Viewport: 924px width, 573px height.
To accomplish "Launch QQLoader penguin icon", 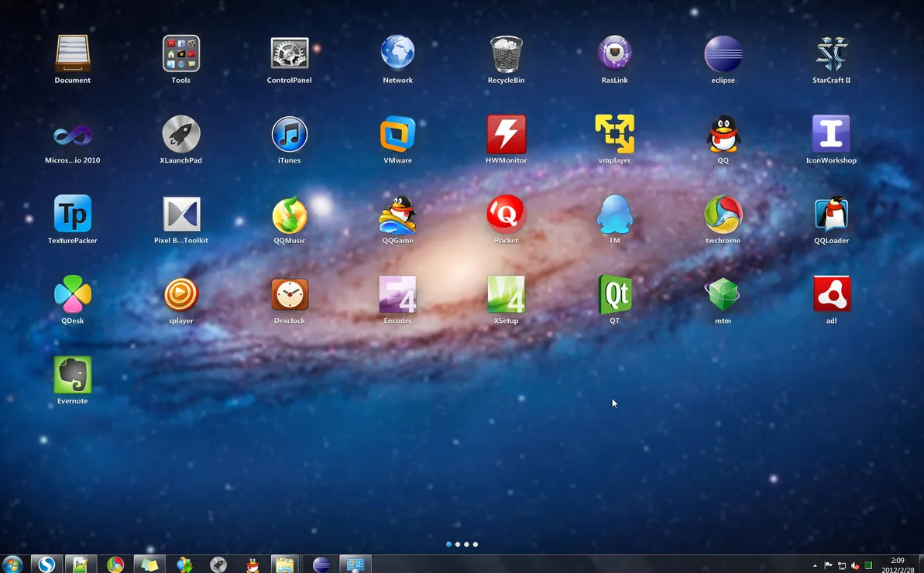I will pyautogui.click(x=832, y=214).
